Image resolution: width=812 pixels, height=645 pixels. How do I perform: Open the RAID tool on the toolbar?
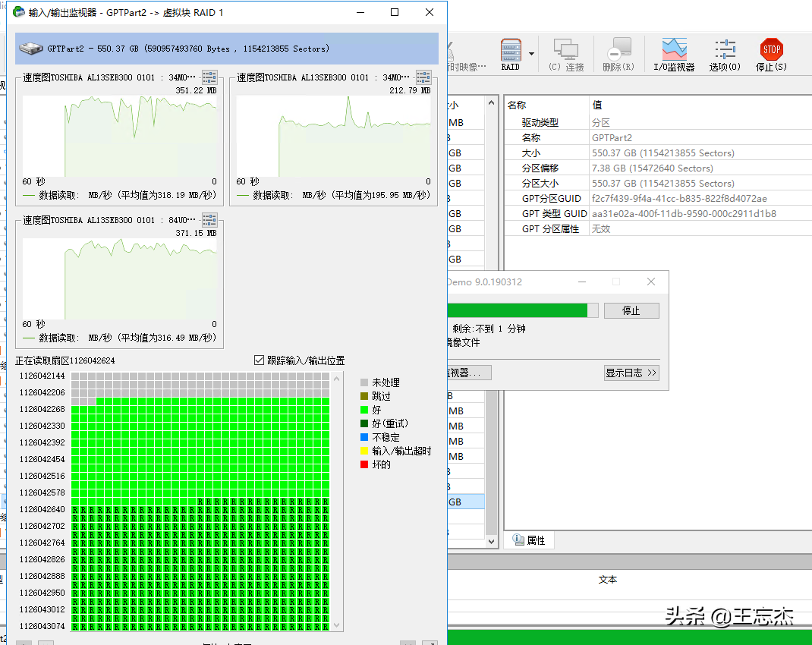tap(511, 49)
